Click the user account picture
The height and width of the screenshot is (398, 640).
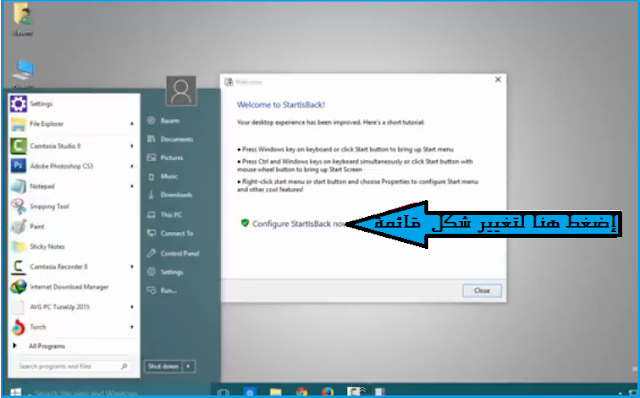tap(181, 91)
